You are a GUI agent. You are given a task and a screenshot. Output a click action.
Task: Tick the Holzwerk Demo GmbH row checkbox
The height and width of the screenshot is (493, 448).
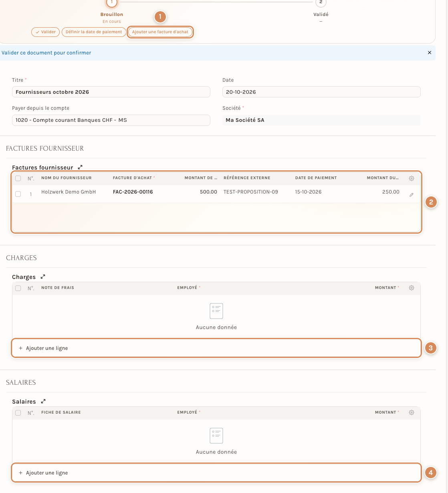pyautogui.click(x=18, y=194)
